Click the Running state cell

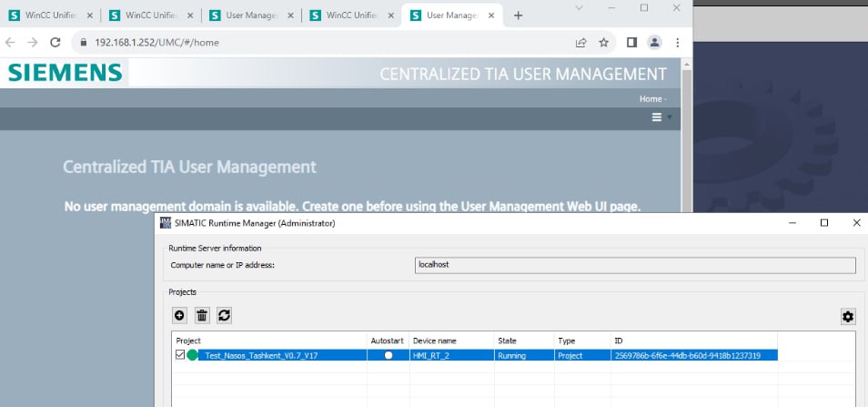(524, 355)
